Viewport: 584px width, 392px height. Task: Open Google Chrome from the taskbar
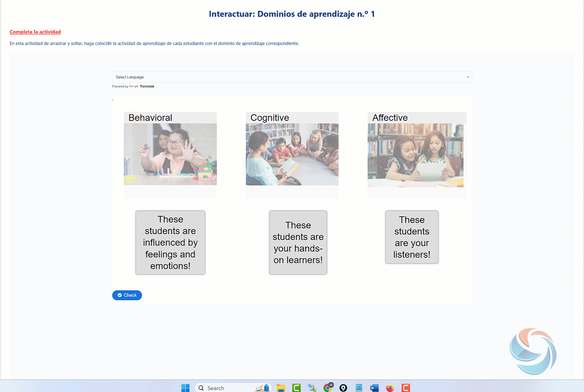(328, 388)
